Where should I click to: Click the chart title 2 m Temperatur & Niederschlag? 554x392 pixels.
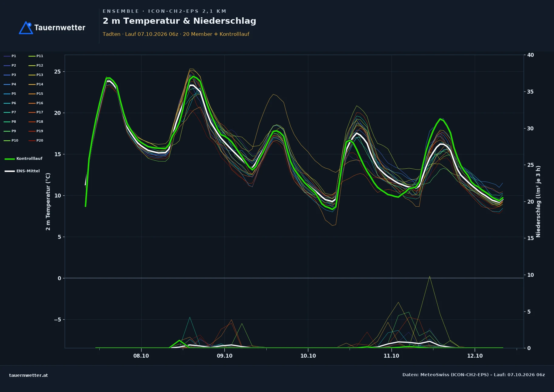click(179, 21)
